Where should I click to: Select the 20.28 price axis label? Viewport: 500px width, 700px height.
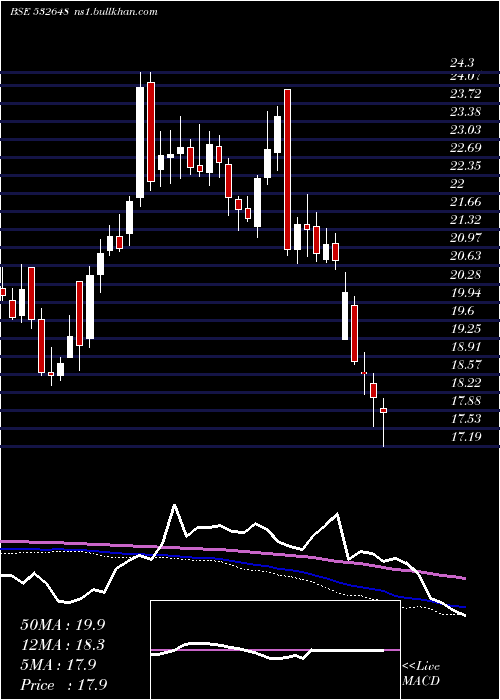coord(466,275)
